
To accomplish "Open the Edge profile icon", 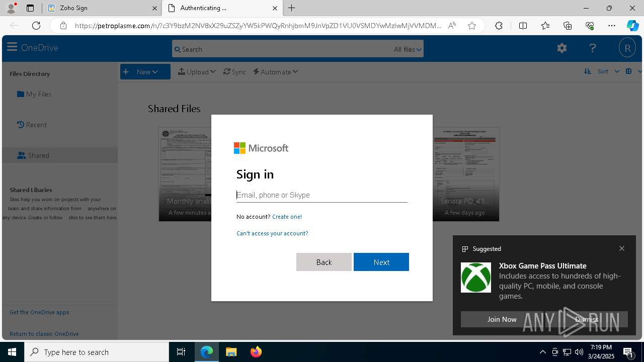I will point(11,8).
